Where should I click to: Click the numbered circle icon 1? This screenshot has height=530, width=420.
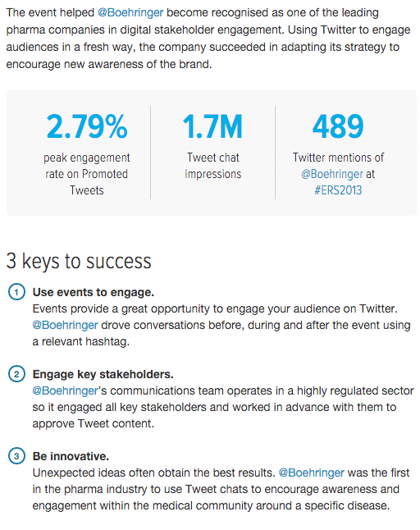point(16,292)
